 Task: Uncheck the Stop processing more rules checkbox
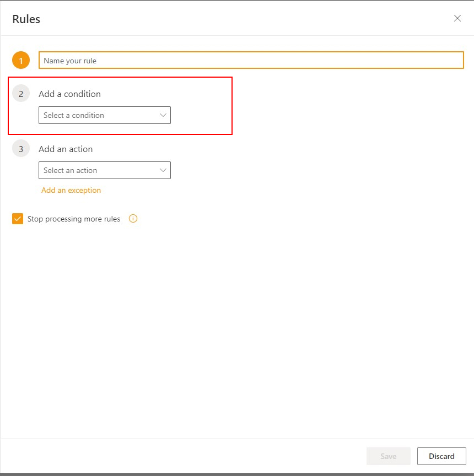click(18, 219)
